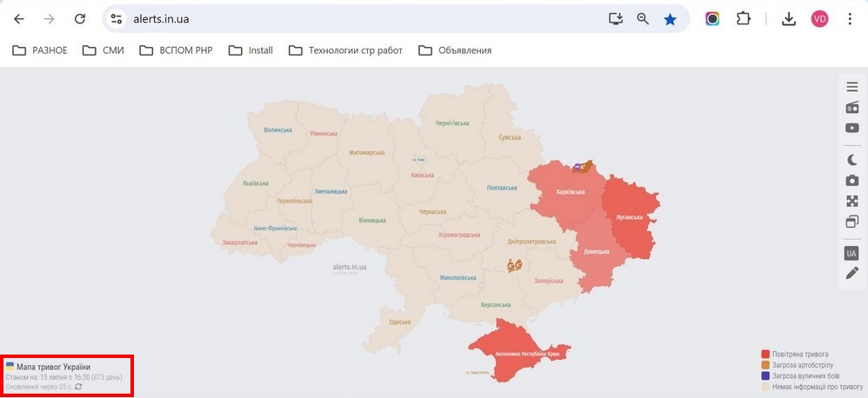Open the hamburger menu on map sidebar

point(851,87)
